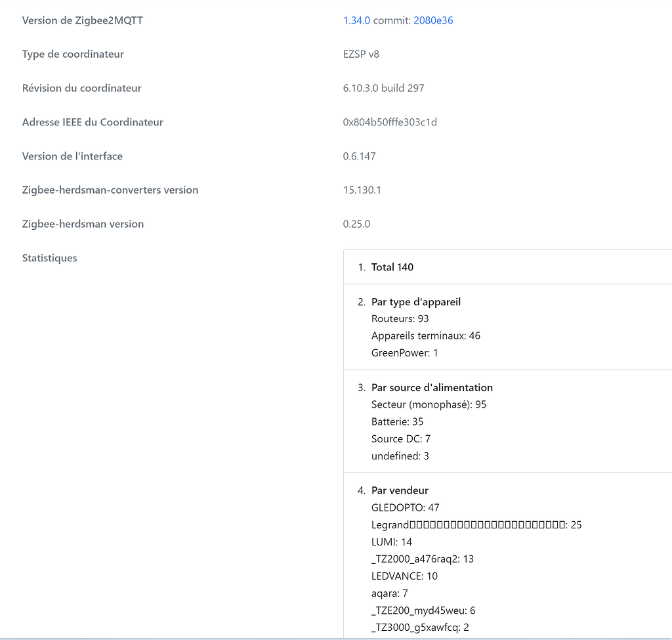Click the Par vendeur heading
Viewport: 672px width, 640px height.
pyautogui.click(x=400, y=490)
